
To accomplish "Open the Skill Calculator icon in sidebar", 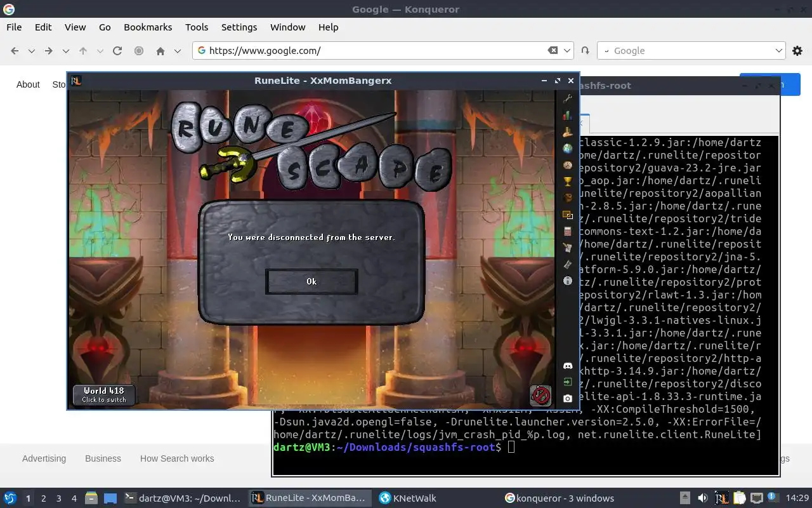I will pyautogui.click(x=567, y=231).
